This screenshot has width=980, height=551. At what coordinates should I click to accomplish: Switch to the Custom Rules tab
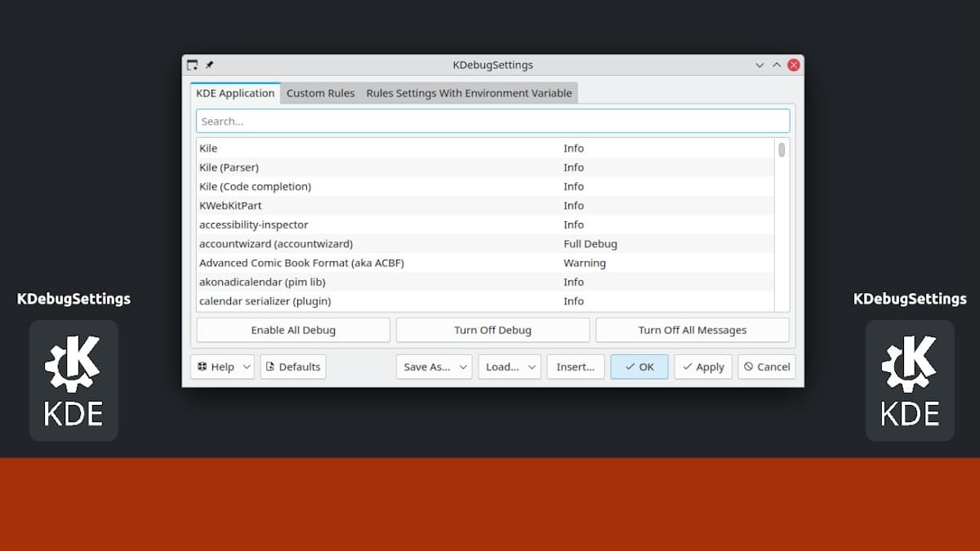click(320, 93)
